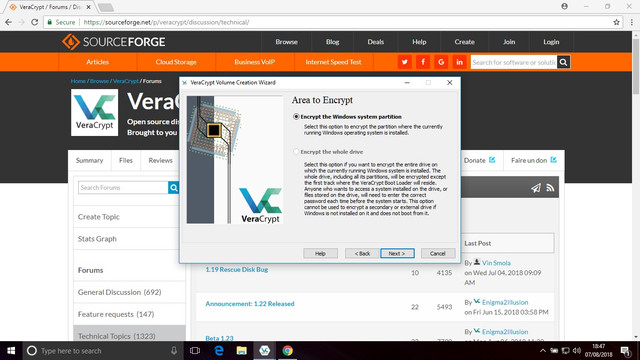Switch to the Reviews tab
The height and width of the screenshot is (360, 640).
point(160,160)
